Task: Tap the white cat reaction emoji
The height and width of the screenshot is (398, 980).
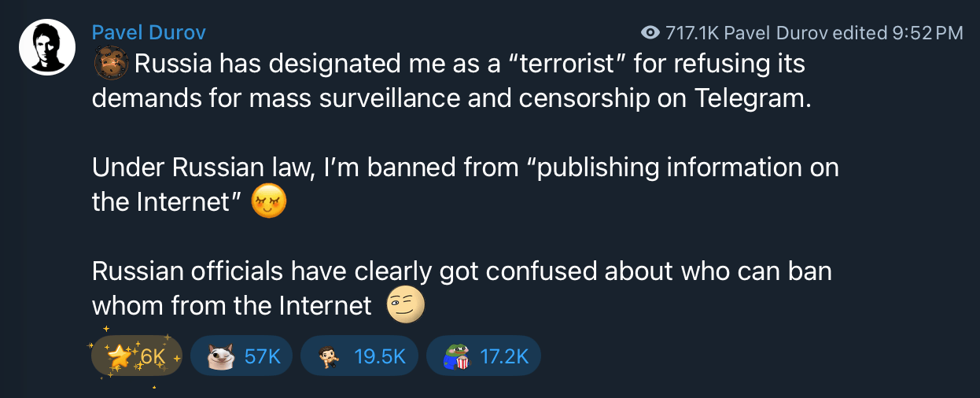Action: [x=221, y=356]
